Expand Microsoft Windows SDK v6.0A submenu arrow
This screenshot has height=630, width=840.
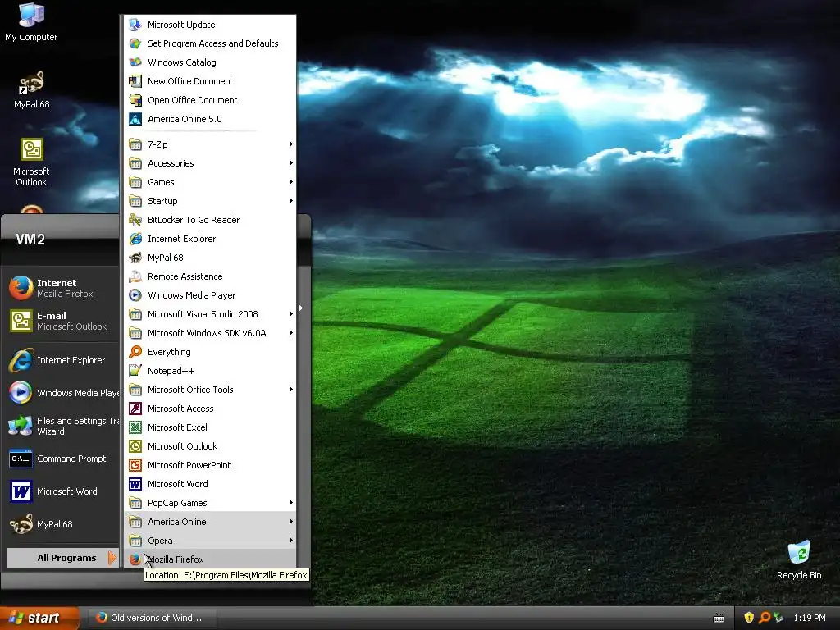(x=291, y=333)
